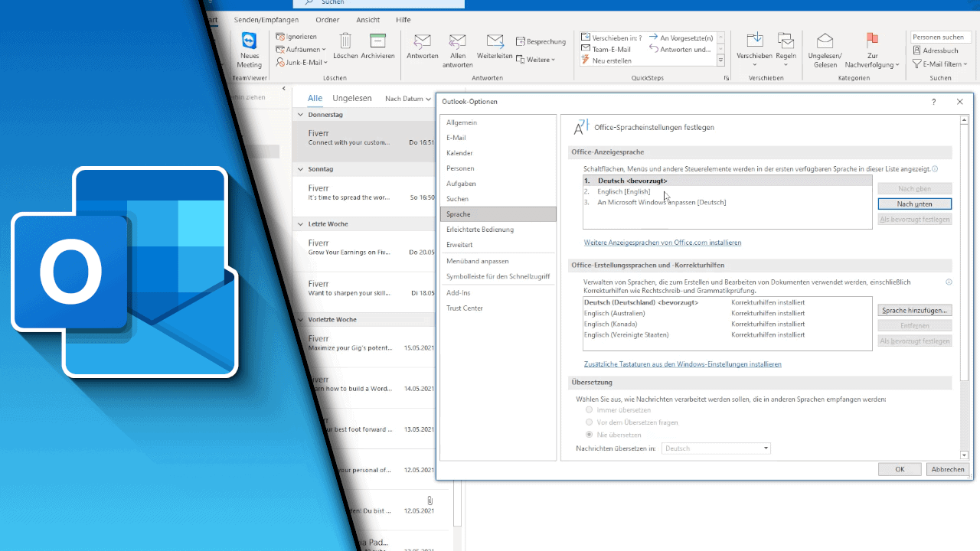Open 'Zusätzliche Tastaturen aus den Windows-Einstellungen installieren' link
The height and width of the screenshot is (551, 980).
[x=682, y=364]
